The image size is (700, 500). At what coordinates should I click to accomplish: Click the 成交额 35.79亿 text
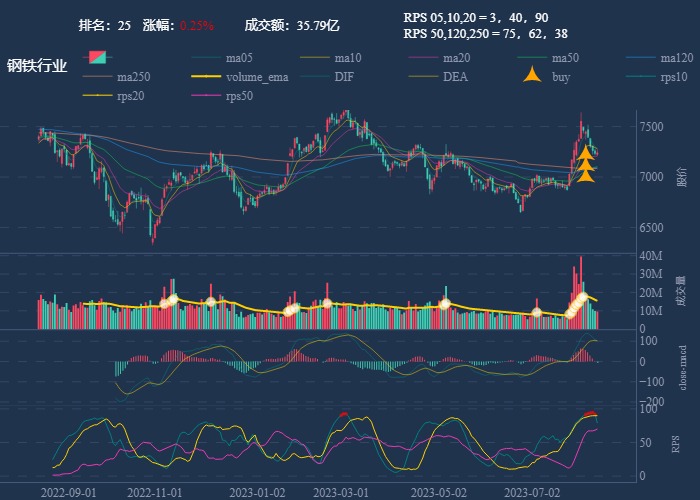tap(292, 25)
